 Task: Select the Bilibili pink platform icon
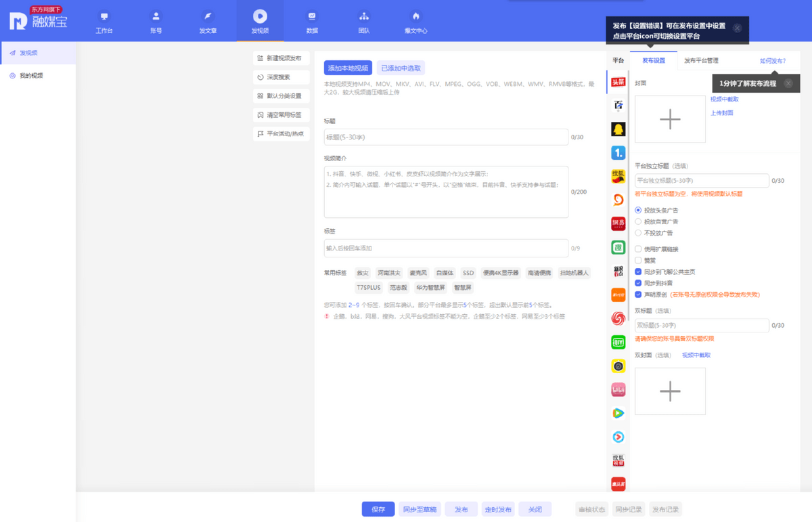(618, 390)
